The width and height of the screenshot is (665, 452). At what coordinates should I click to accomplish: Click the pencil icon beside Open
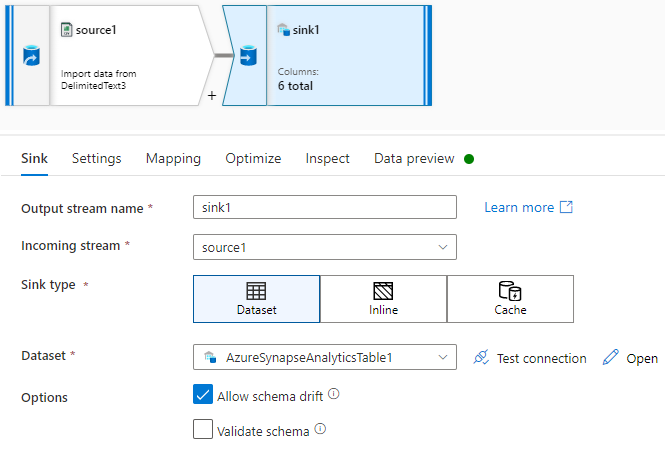point(611,357)
